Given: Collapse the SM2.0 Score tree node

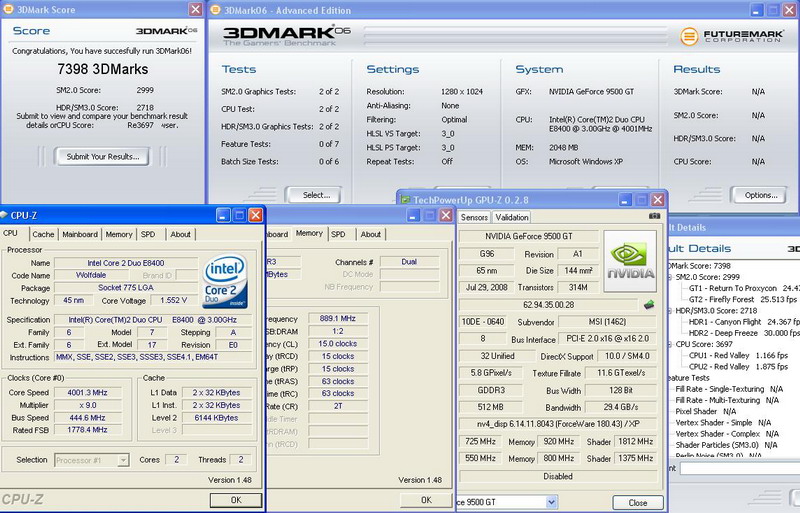Looking at the screenshot, I should point(670,277).
